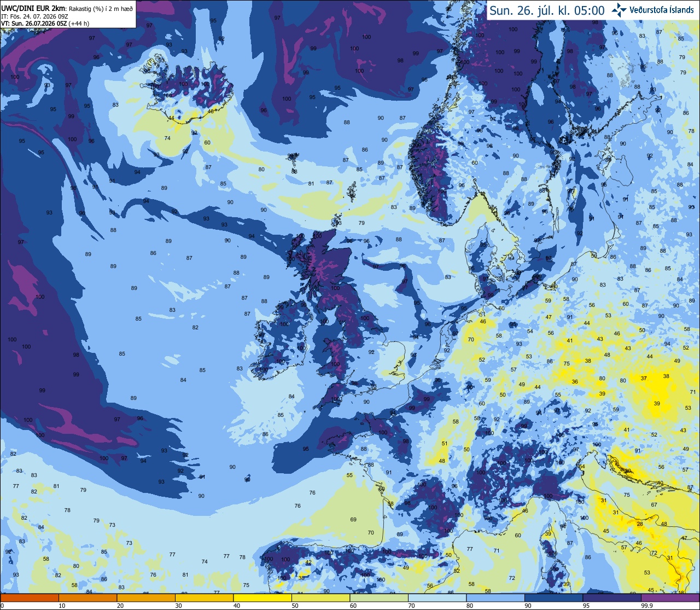Pick the 99.9 purple legend swatch
The height and width of the screenshot is (610, 700).
tap(670, 597)
